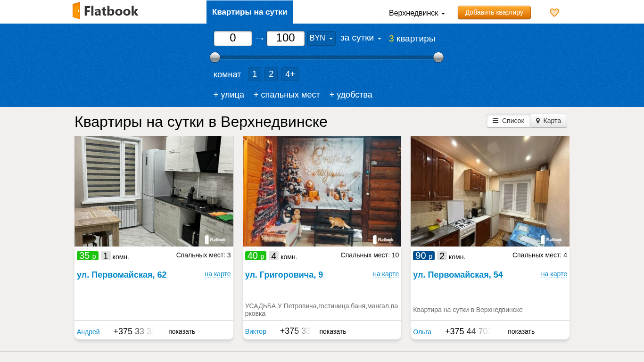Grab the right price slider handle

438,58
